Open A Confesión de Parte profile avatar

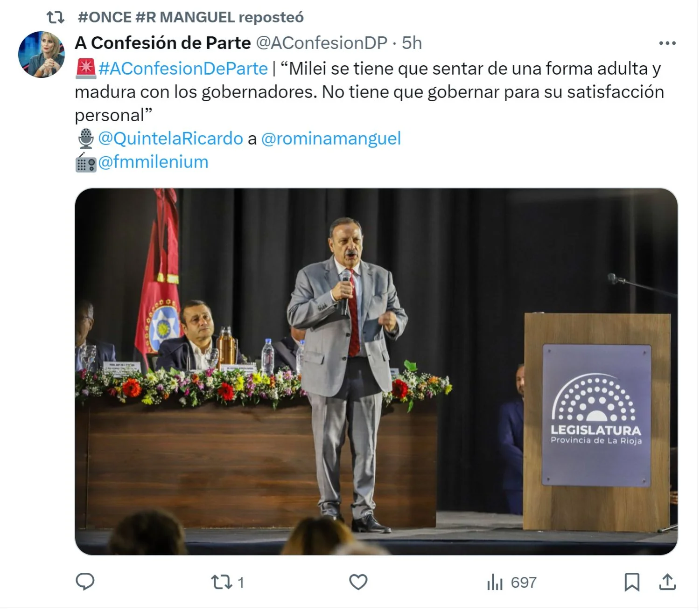coord(42,55)
